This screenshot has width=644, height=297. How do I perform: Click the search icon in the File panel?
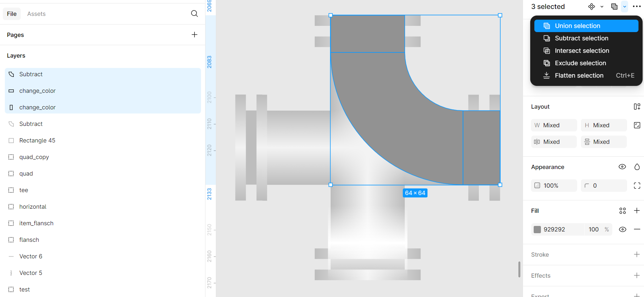(x=194, y=13)
